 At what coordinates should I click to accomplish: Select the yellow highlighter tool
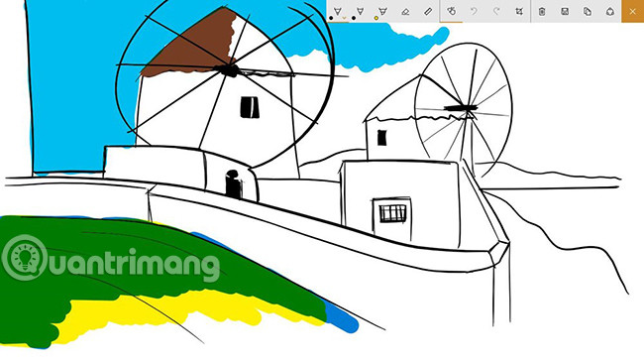coord(382,11)
